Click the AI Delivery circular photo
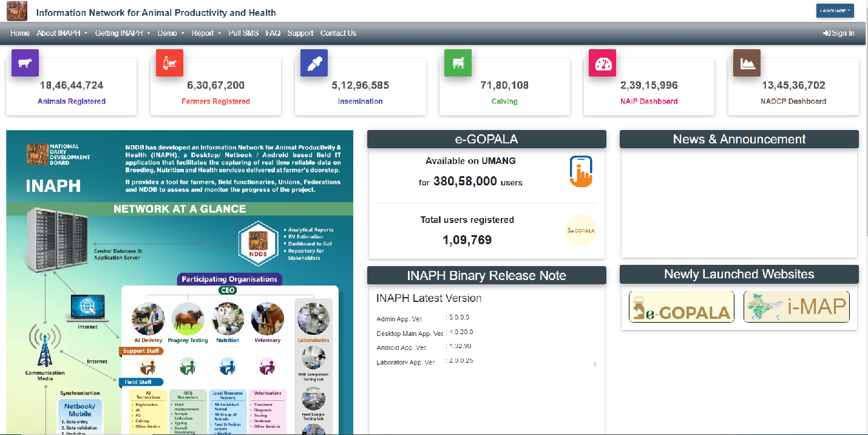 (x=148, y=319)
